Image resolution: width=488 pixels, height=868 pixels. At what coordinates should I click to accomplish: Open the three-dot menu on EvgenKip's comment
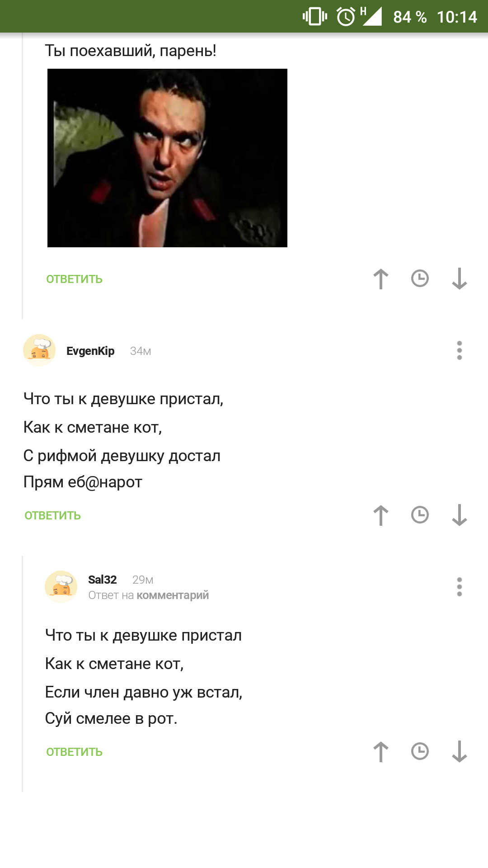coord(460,350)
